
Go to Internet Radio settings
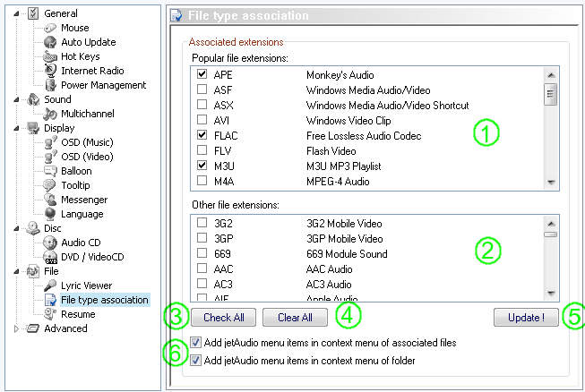(92, 71)
